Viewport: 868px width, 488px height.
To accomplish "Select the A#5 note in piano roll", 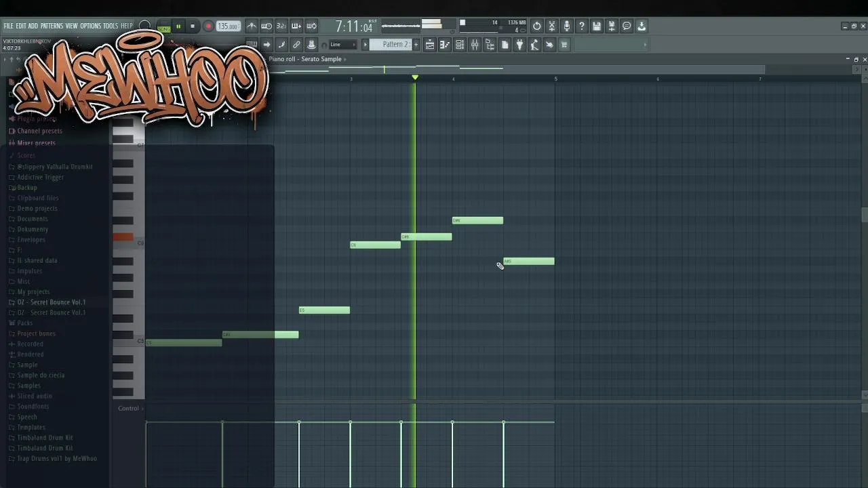I will pos(529,261).
